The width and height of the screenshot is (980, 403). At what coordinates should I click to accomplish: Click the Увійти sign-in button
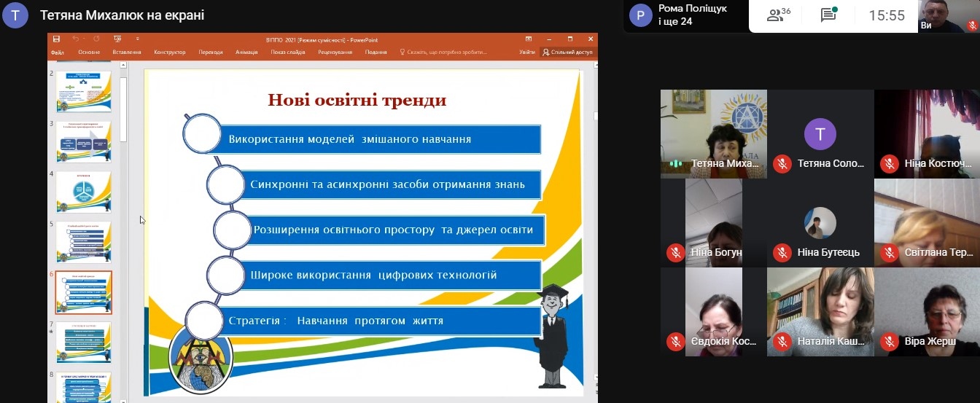point(526,52)
